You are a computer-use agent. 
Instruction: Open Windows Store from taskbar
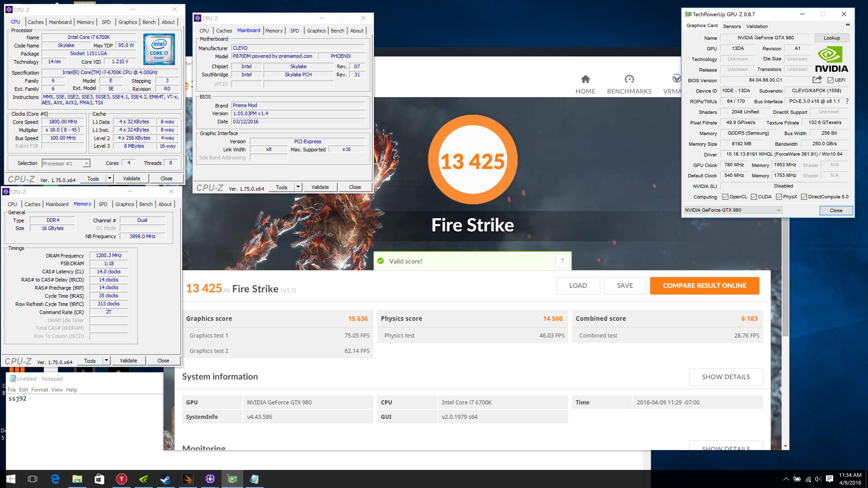tap(99, 479)
